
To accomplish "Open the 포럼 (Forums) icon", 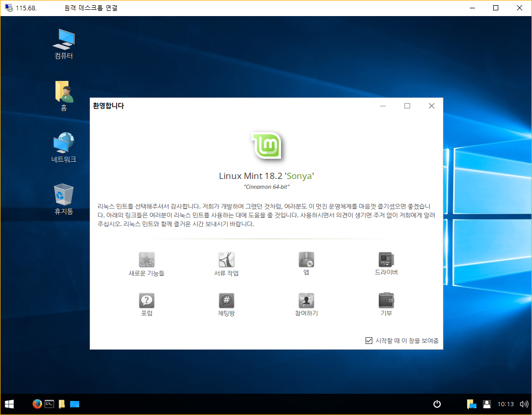I will click(147, 300).
